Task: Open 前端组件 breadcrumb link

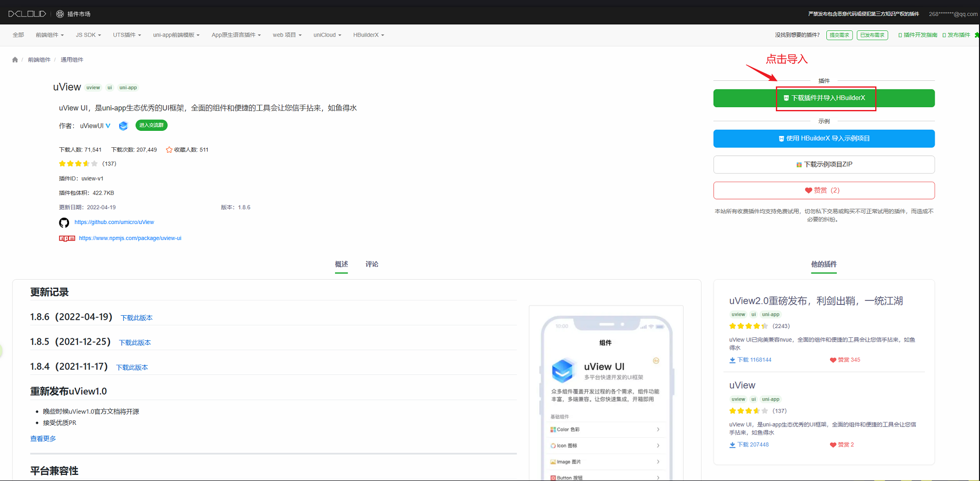Action: click(x=39, y=60)
